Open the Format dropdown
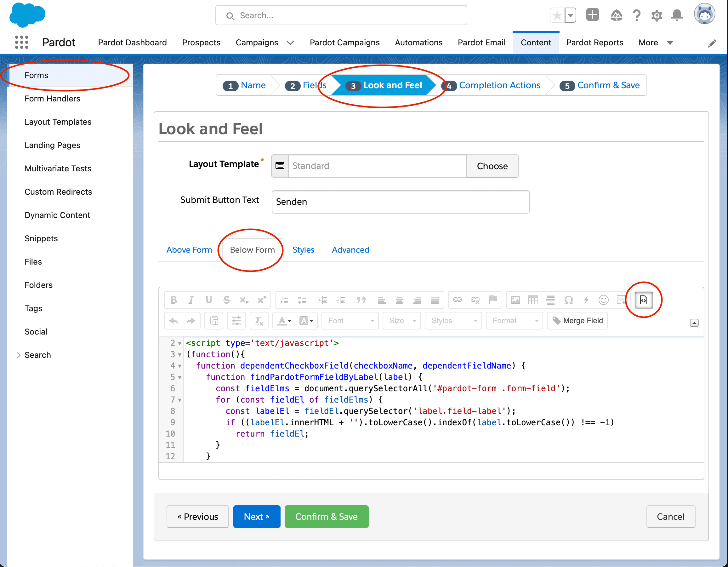The height and width of the screenshot is (567, 728). tap(514, 321)
